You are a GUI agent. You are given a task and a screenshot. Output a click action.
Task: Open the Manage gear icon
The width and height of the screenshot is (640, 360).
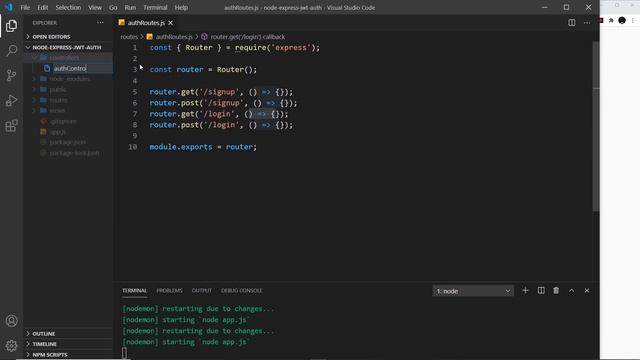coord(11,346)
